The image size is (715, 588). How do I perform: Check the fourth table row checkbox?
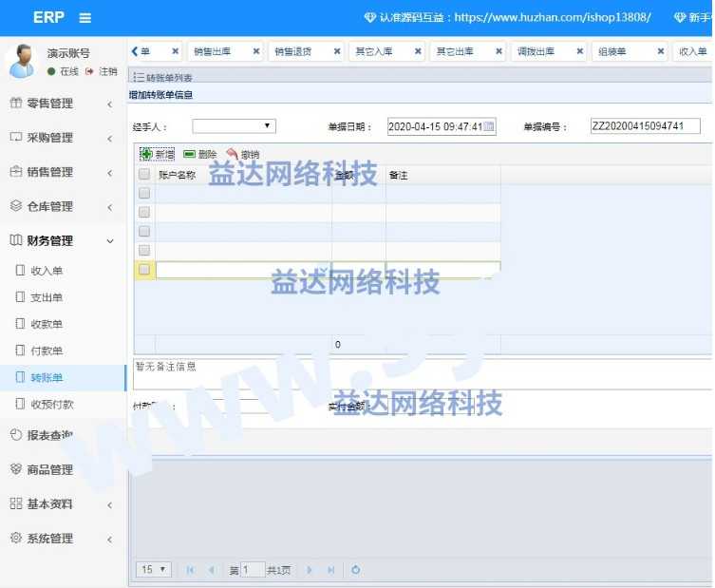[144, 251]
